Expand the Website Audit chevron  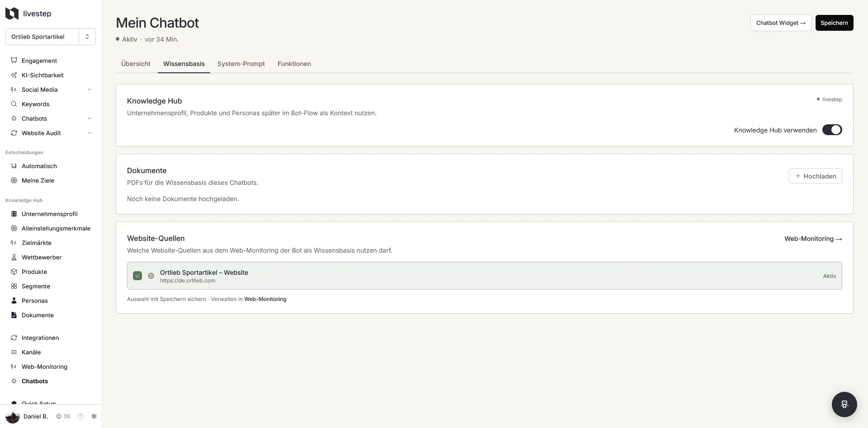click(x=90, y=133)
